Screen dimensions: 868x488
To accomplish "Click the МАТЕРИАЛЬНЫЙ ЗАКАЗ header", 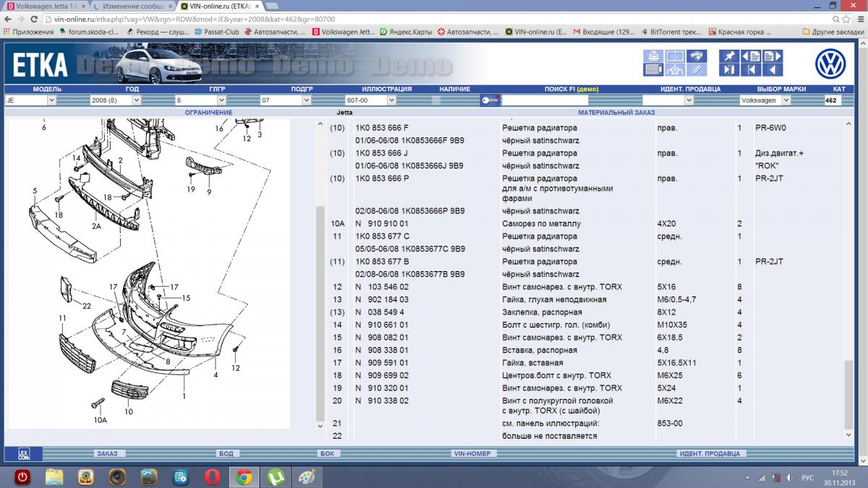I will coord(616,113).
